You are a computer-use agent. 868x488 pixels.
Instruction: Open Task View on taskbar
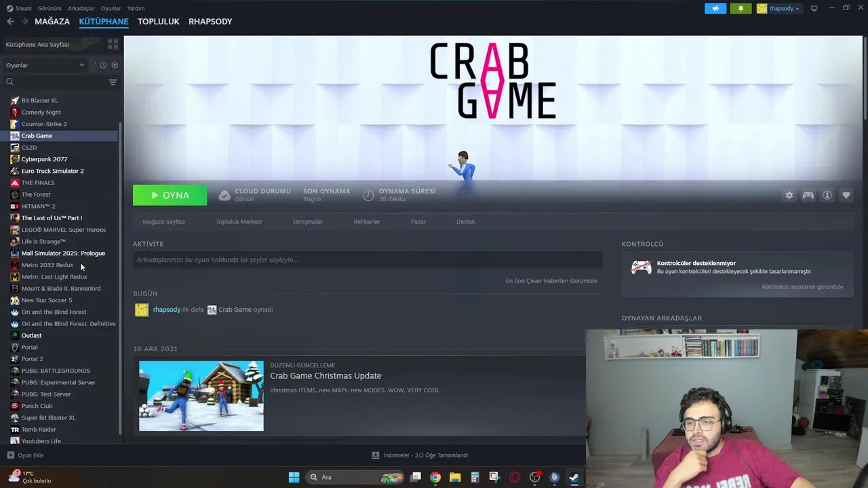[416, 477]
